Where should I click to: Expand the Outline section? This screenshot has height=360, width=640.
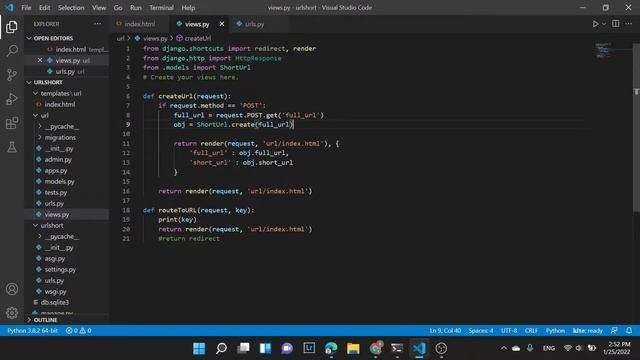[29, 320]
